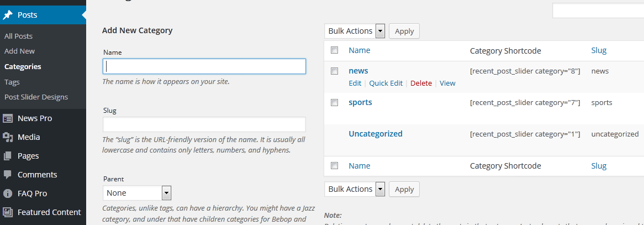
Task: Tick the select-all checkbox in table footer
Action: pyautogui.click(x=334, y=166)
